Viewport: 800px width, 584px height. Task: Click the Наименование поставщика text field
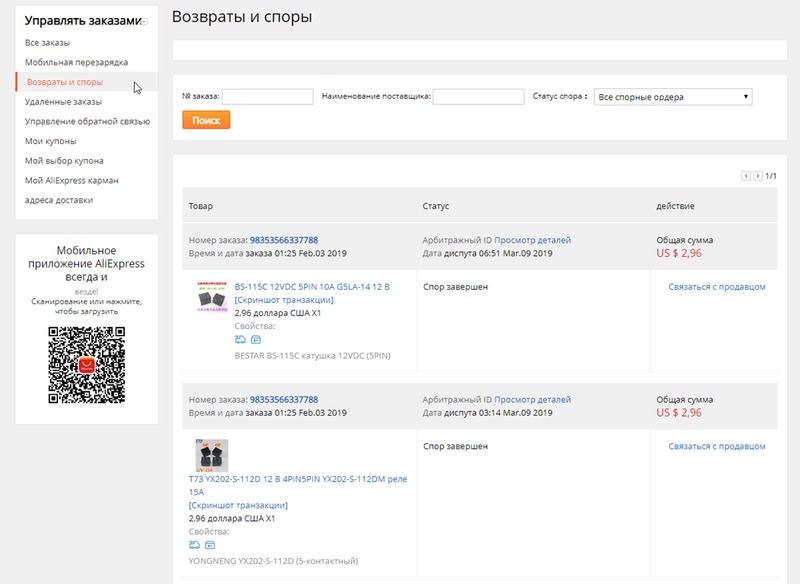[x=478, y=97]
